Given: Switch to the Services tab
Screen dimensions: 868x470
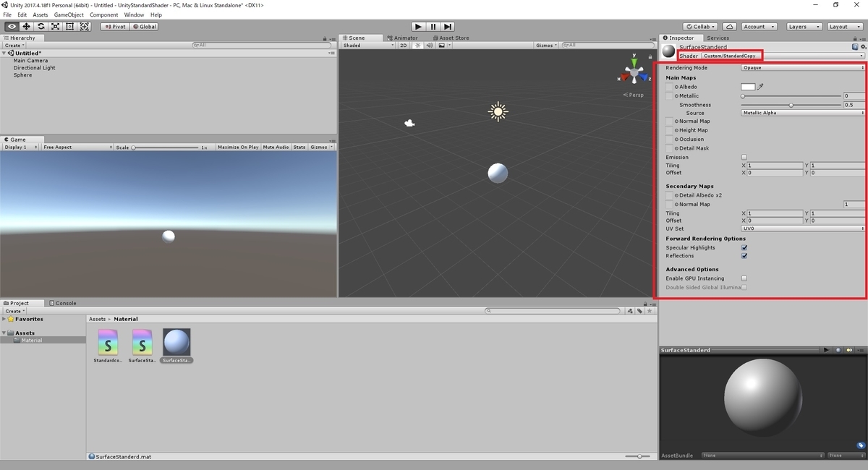Looking at the screenshot, I should (x=718, y=38).
